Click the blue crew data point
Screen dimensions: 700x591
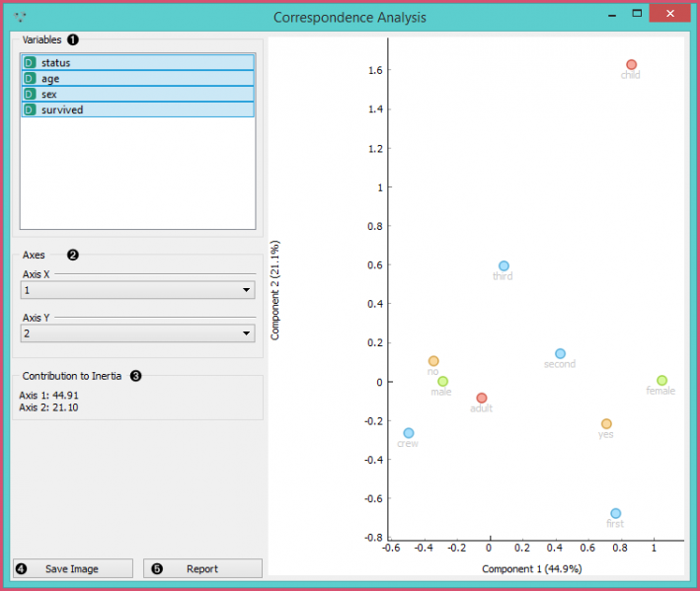pos(409,433)
